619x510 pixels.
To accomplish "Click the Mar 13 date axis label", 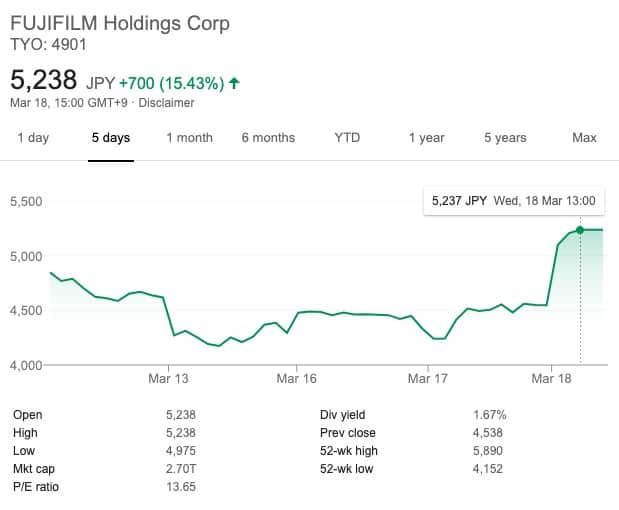I will 168,378.
